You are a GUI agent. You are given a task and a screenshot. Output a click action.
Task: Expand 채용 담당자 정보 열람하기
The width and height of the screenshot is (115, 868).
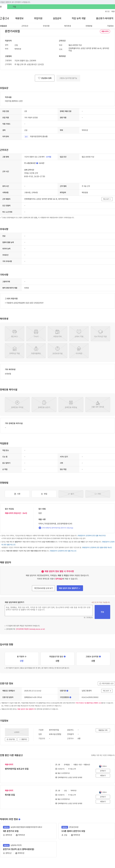coord(70,588)
